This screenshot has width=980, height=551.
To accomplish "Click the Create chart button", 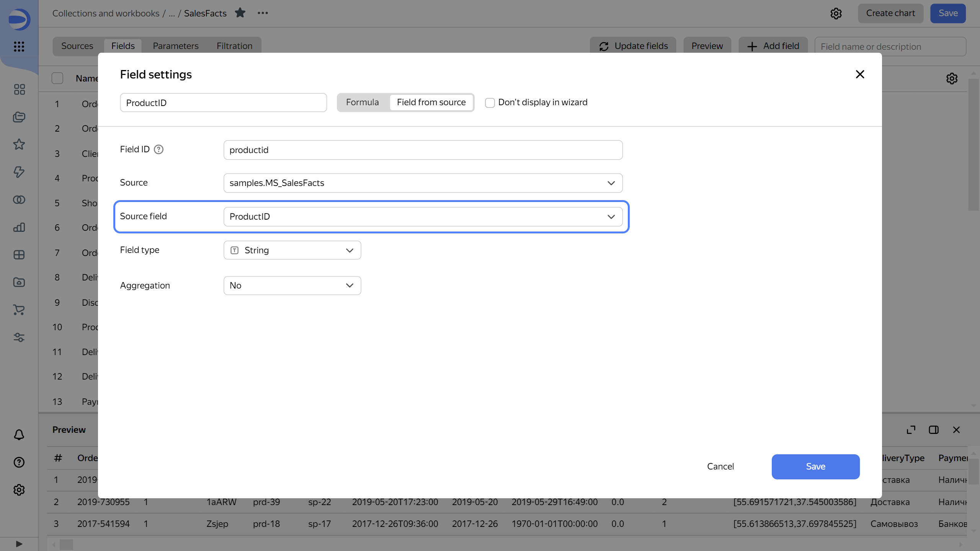I will click(890, 13).
